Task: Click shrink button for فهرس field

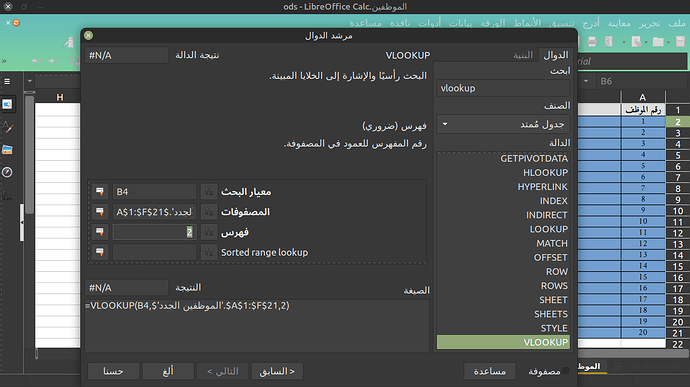Action: [100, 232]
